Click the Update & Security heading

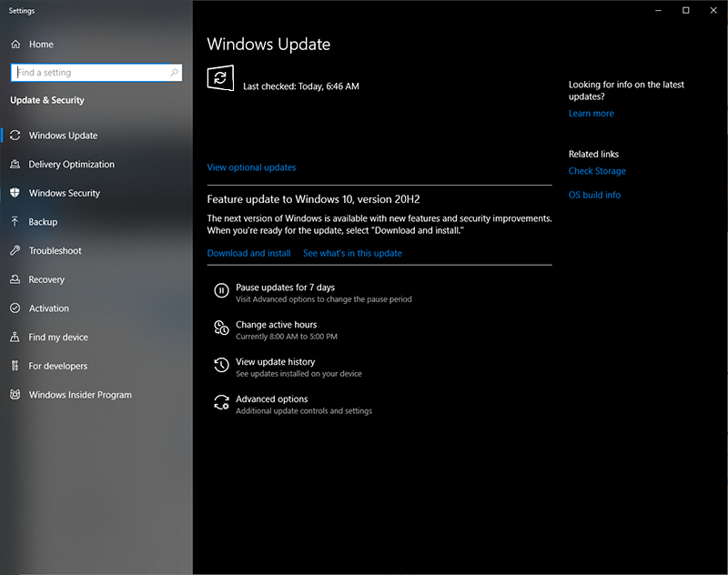pyautogui.click(x=47, y=100)
